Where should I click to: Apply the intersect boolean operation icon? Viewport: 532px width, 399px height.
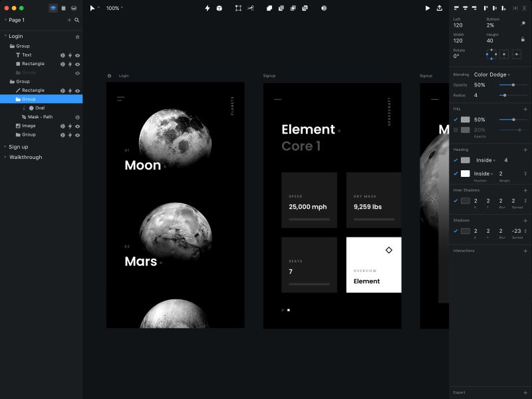[x=293, y=8]
